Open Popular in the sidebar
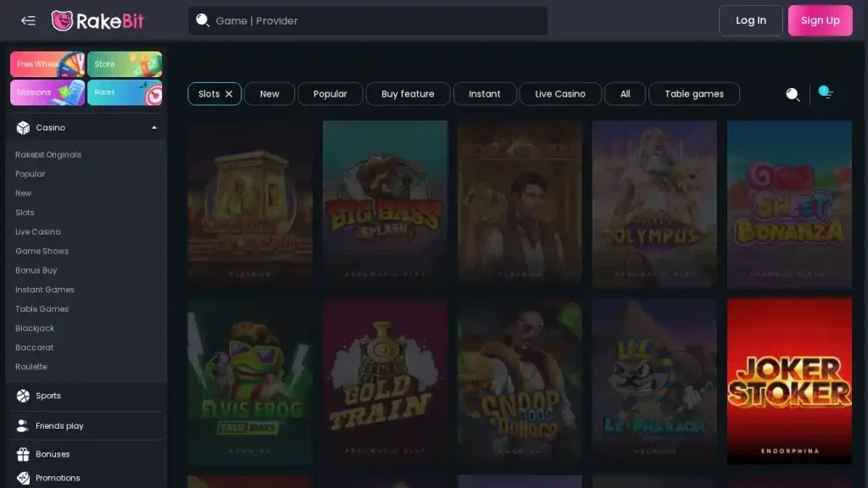 click(x=31, y=175)
